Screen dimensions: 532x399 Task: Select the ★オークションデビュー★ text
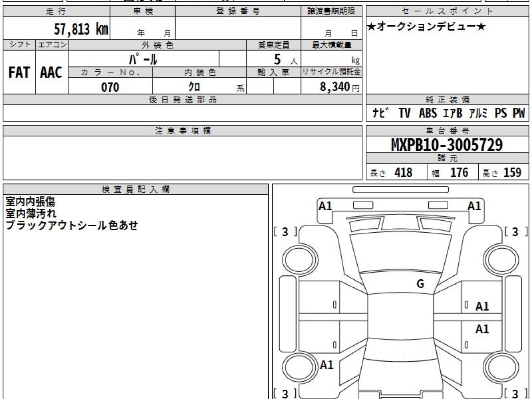(x=426, y=27)
